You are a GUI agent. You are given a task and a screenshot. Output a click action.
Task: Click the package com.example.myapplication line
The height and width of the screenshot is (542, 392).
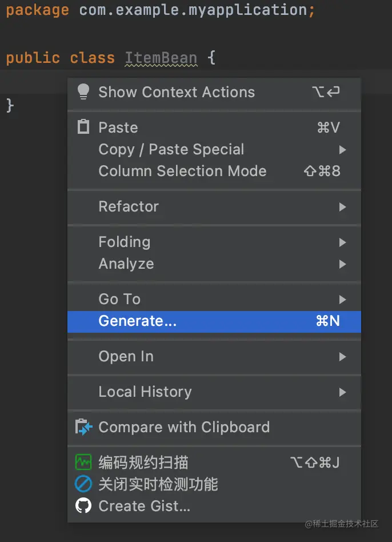[x=160, y=10]
